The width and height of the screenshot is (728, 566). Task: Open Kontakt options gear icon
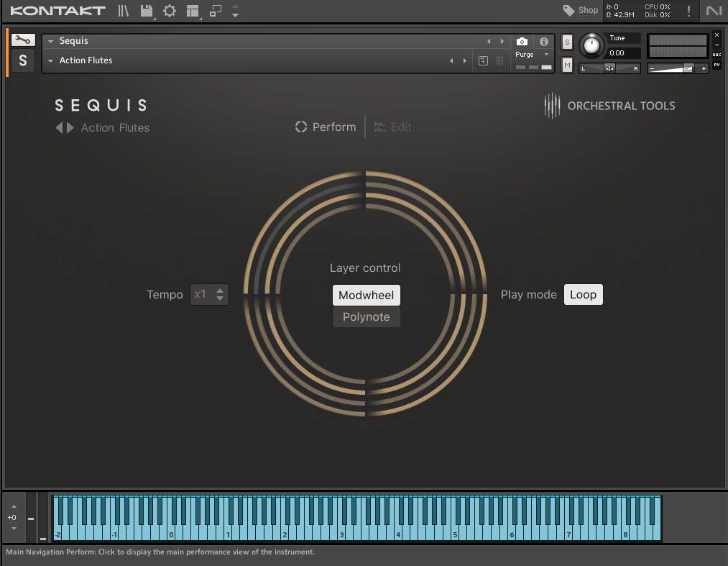click(170, 10)
